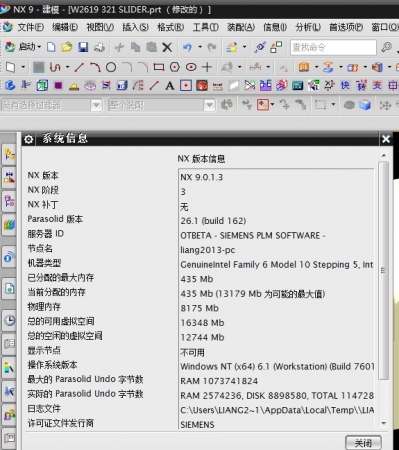Select the Polygon sketch tool
The height and width of the screenshot is (450, 399).
(175, 67)
